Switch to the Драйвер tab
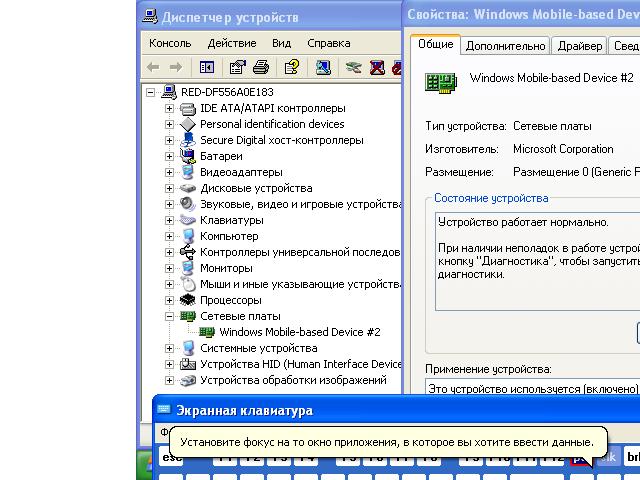The width and height of the screenshot is (640, 480). coord(580,46)
